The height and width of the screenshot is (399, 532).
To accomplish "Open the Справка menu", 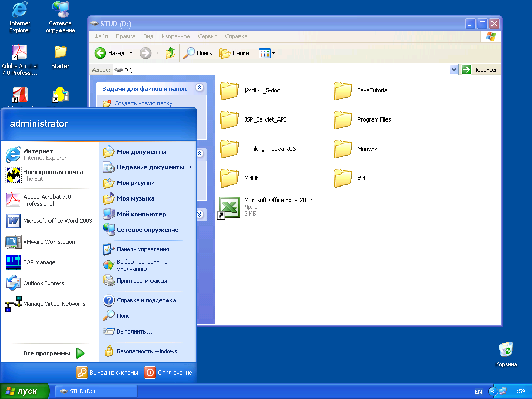I will pyautogui.click(x=236, y=36).
